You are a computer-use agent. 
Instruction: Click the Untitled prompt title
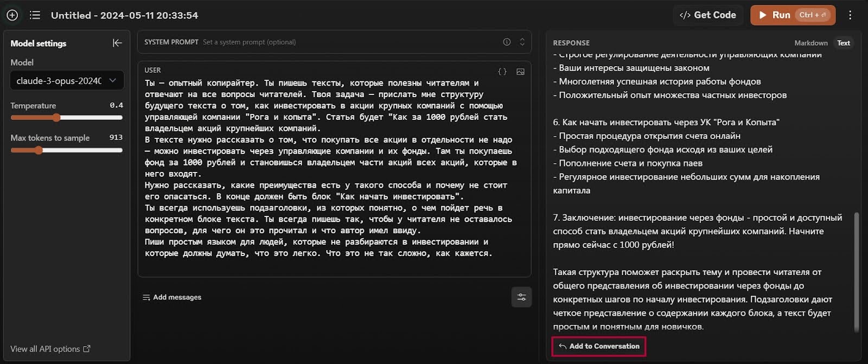(x=125, y=15)
